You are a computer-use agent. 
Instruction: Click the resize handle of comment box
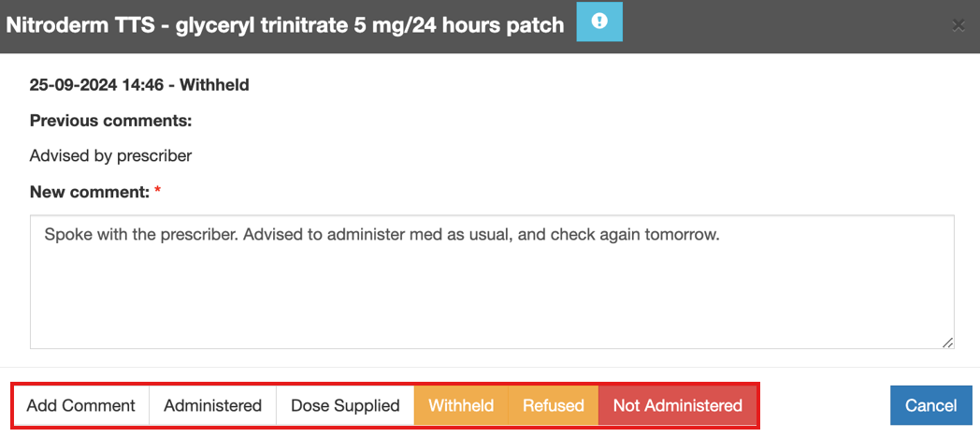point(948,342)
